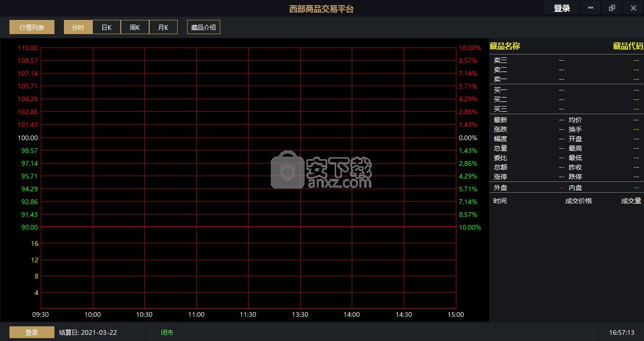The width and height of the screenshot is (644, 341).
Task: Click the 15:00 time axis label
Action: (456, 314)
